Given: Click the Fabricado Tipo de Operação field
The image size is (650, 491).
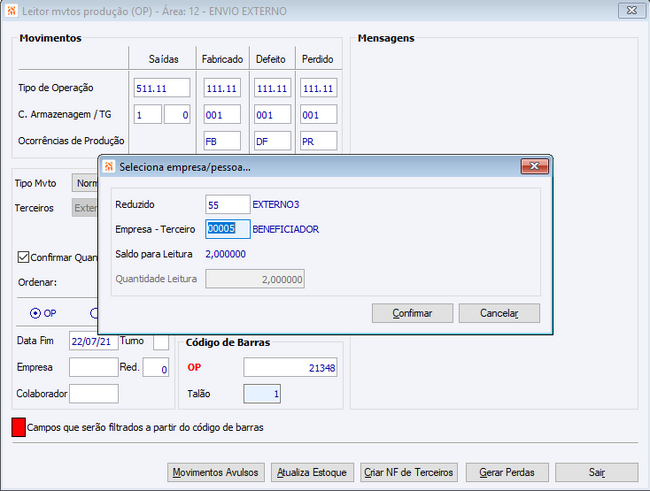Looking at the screenshot, I should pyautogui.click(x=222, y=88).
